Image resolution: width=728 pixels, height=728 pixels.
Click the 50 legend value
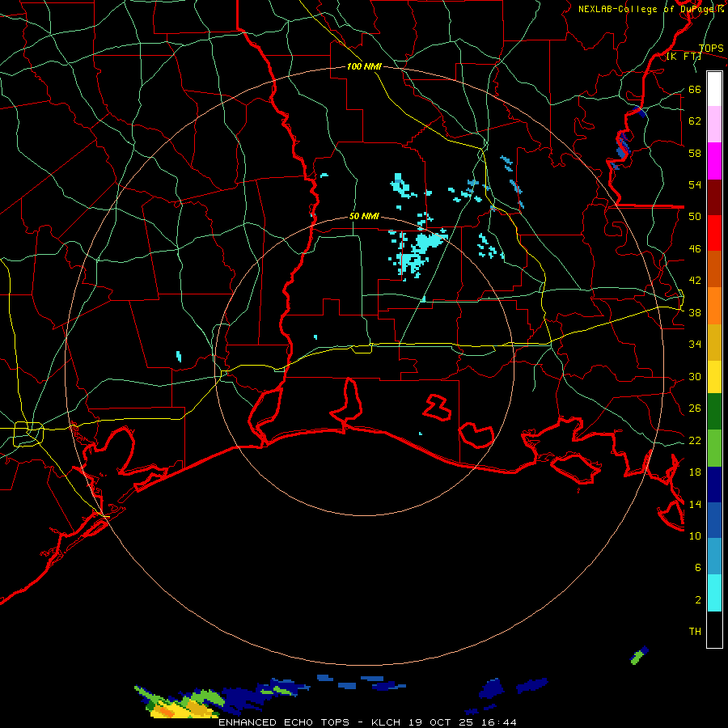(x=695, y=216)
